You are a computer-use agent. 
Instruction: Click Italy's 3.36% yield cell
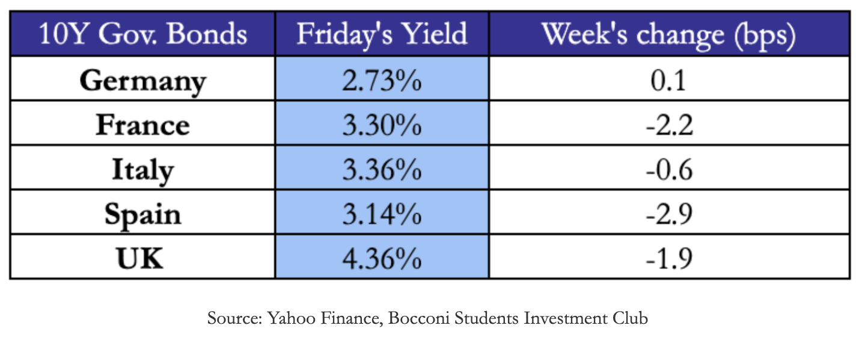[x=382, y=170]
